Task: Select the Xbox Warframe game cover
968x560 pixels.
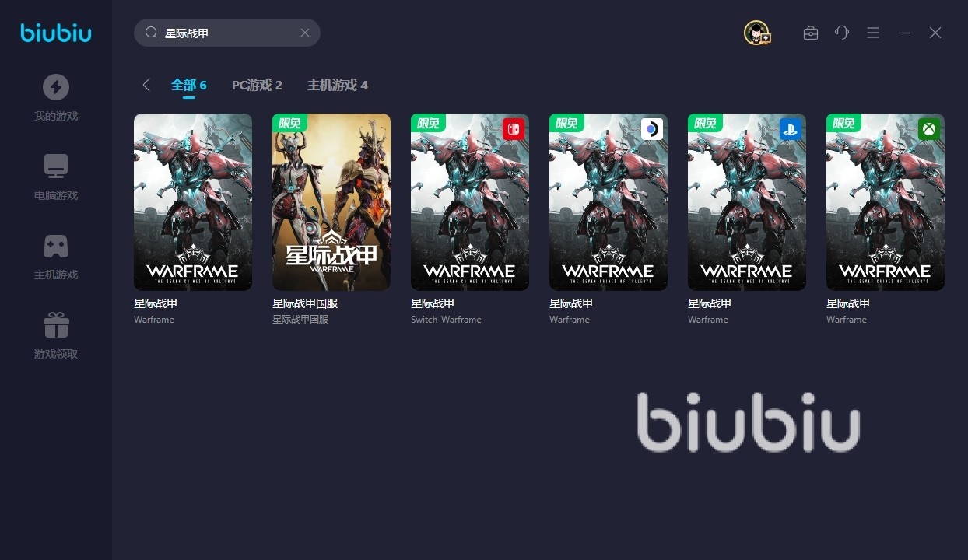Action: [886, 202]
